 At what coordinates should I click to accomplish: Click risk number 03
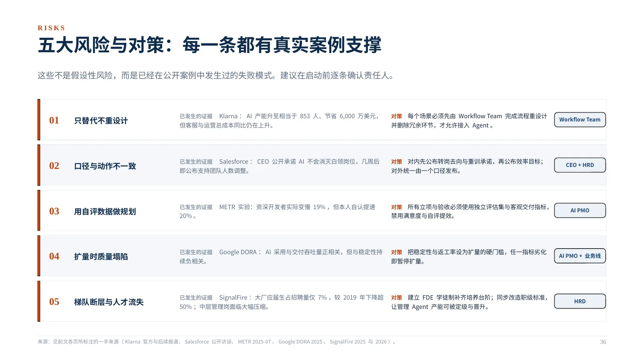pyautogui.click(x=54, y=211)
